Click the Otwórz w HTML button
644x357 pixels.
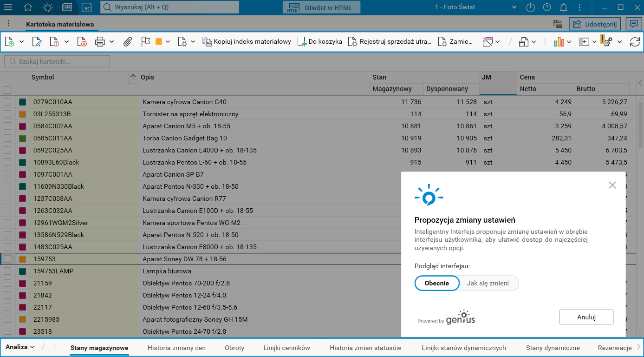coord(321,7)
